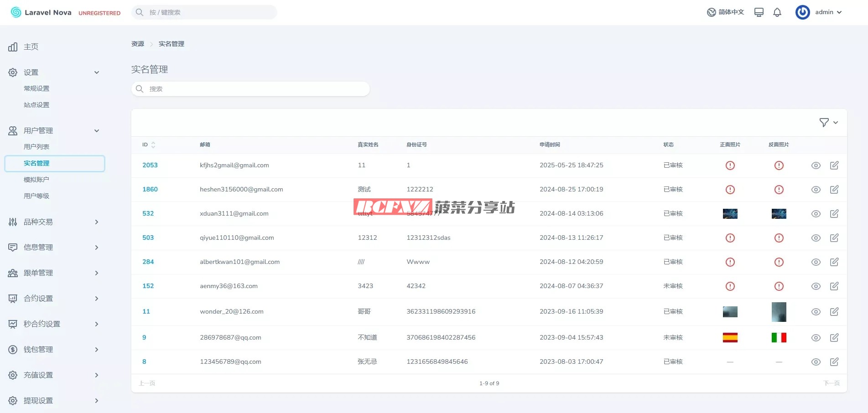Open 用户列表 in the sidebar
This screenshot has width=868, height=413.
click(36, 147)
